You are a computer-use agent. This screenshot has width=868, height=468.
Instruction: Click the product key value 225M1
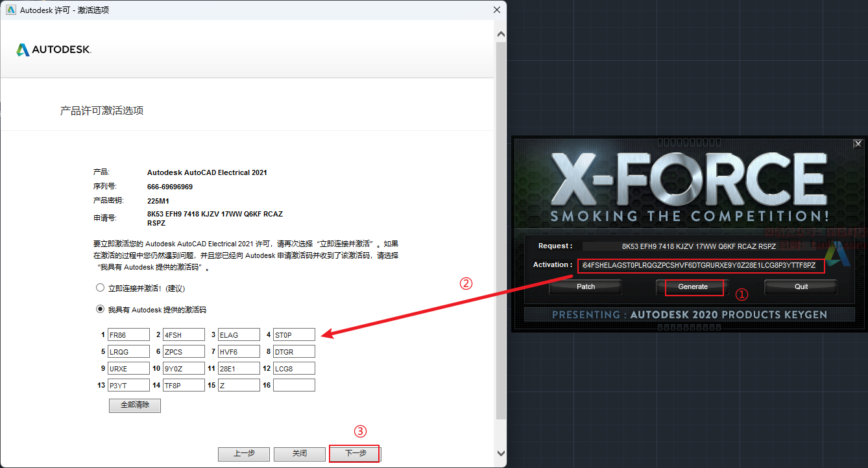158,201
